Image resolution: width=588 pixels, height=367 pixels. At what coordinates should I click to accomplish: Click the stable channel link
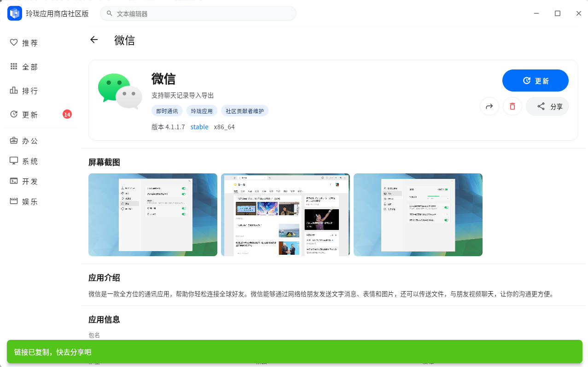[x=199, y=127]
